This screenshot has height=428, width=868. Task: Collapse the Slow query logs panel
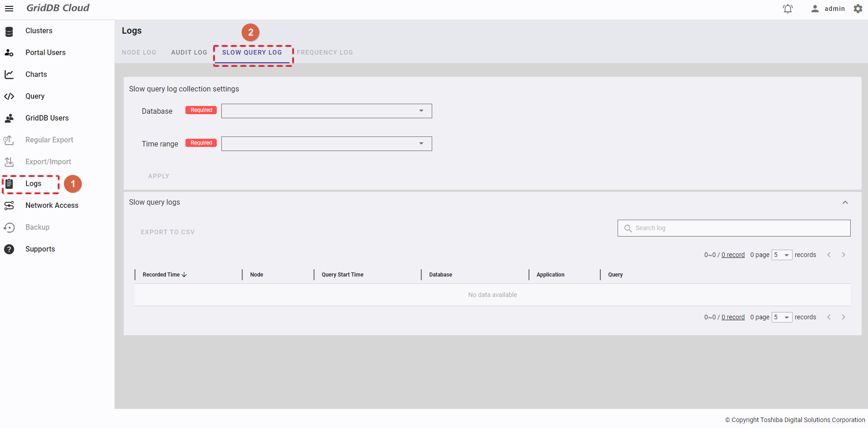[845, 202]
